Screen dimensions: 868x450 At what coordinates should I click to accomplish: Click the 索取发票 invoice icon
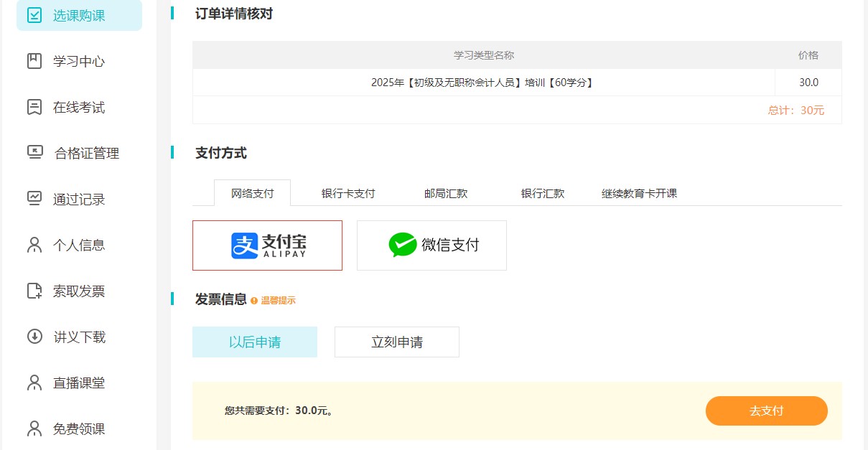[34, 291]
